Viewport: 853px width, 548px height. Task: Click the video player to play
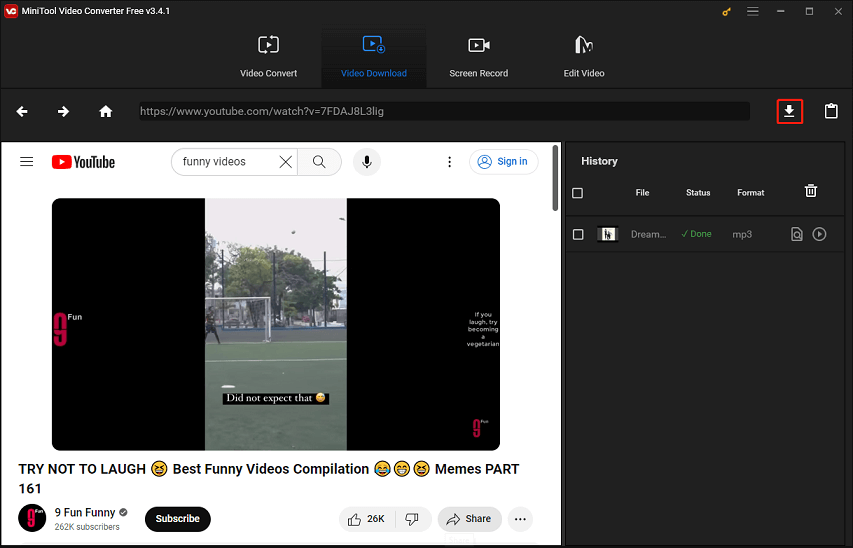276,324
